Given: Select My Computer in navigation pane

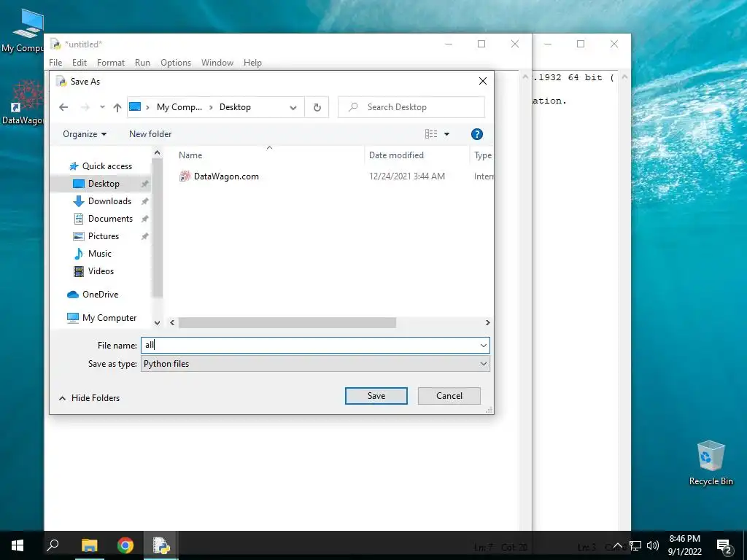Looking at the screenshot, I should (x=109, y=318).
